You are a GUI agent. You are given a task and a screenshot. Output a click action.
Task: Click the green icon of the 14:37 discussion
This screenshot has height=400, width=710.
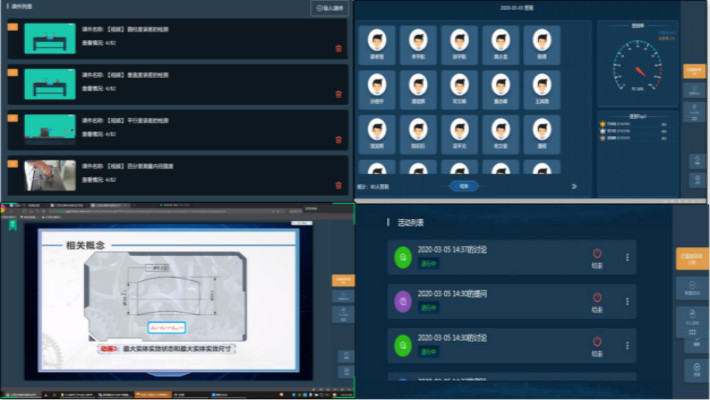point(401,258)
